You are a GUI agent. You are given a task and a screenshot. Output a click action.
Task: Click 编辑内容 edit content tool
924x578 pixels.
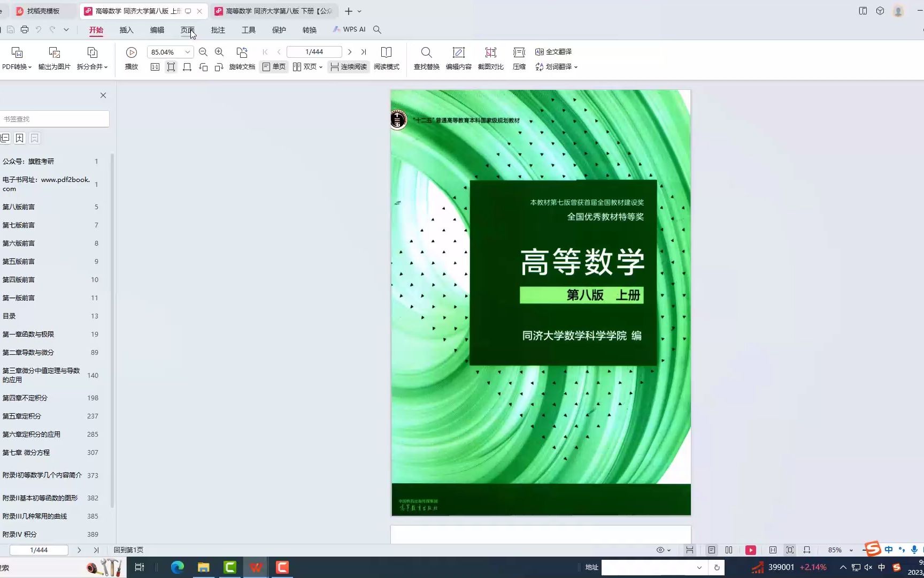tap(458, 58)
